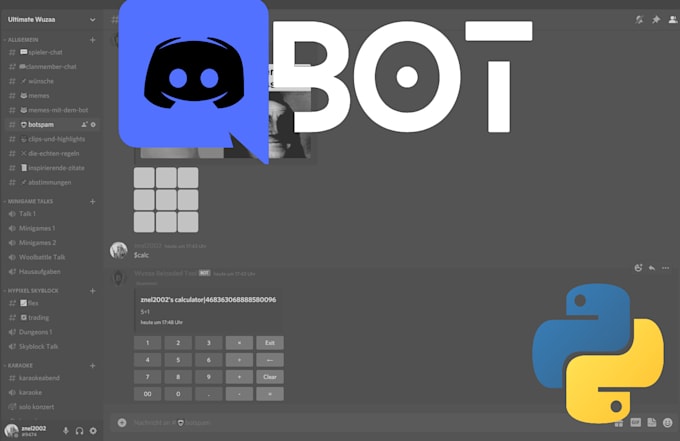Mute the microphone in user panel
The image size is (680, 441).
tap(65, 431)
